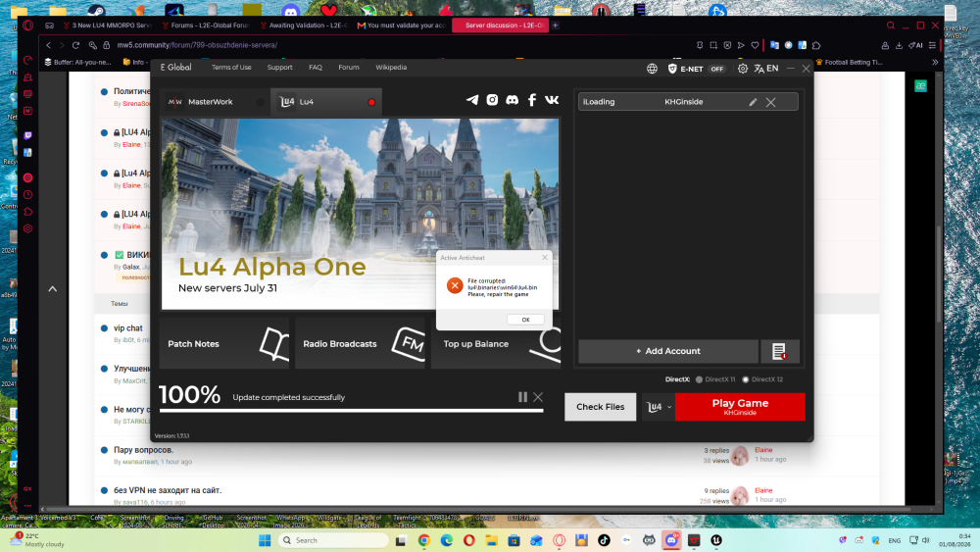This screenshot has width=980, height=552.
Task: Click the Add Account button
Action: click(668, 351)
